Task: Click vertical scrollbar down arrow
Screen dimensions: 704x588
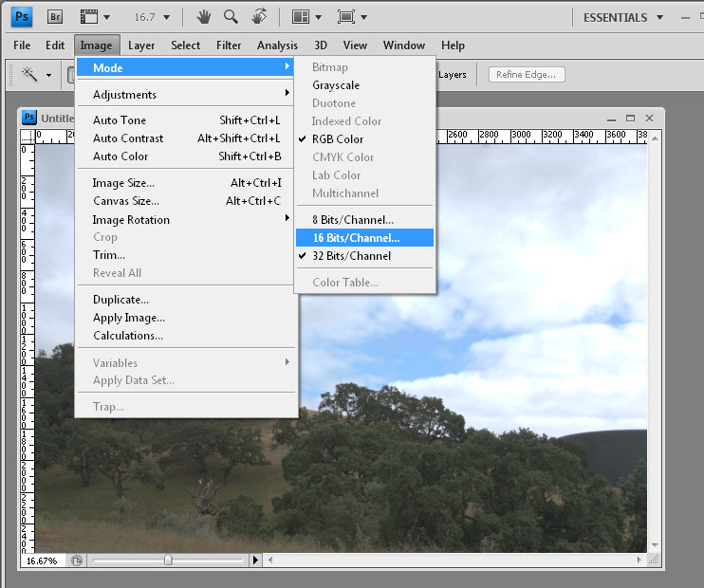Action: click(x=655, y=545)
